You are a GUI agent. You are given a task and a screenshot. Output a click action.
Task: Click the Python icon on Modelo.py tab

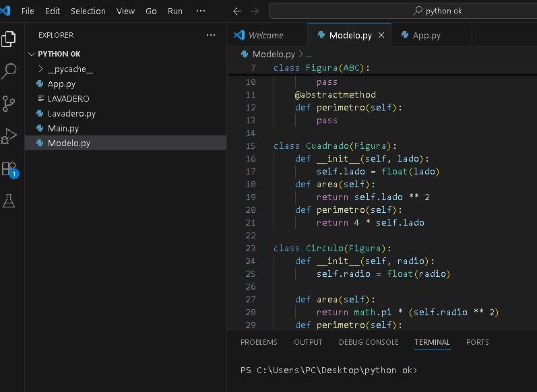321,35
